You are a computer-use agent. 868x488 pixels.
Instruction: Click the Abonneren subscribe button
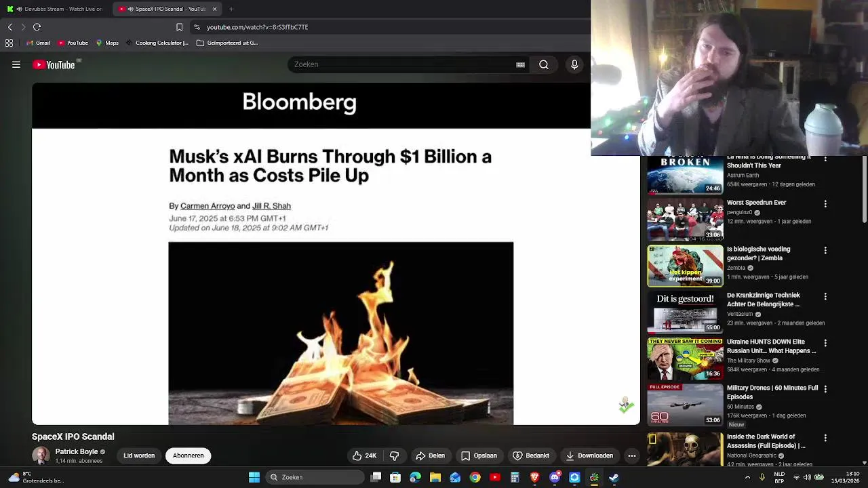(x=189, y=455)
